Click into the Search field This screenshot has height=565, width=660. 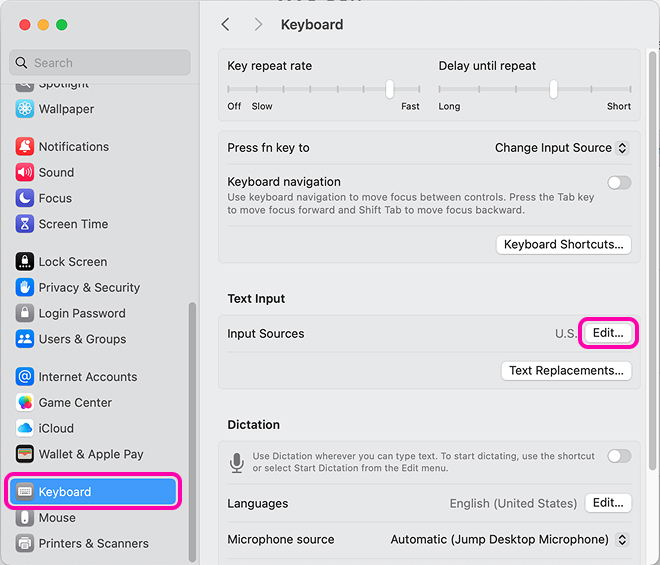[100, 63]
